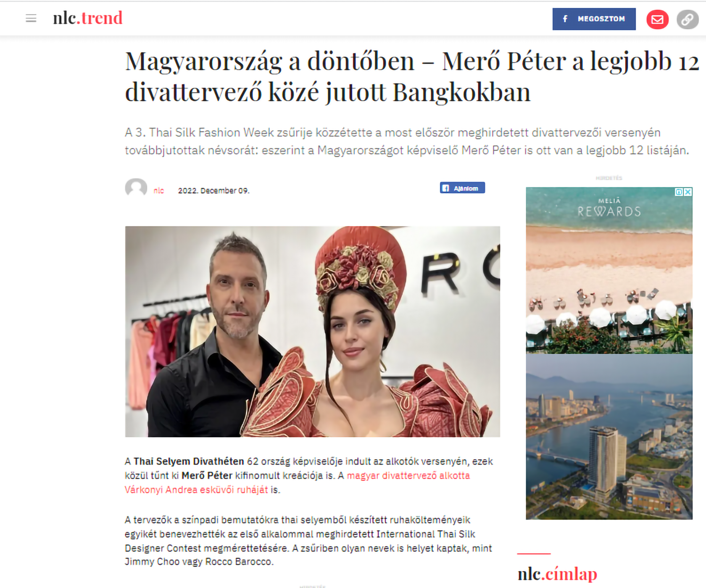
Task: Open the article photo of designer and model
Action: 312,332
